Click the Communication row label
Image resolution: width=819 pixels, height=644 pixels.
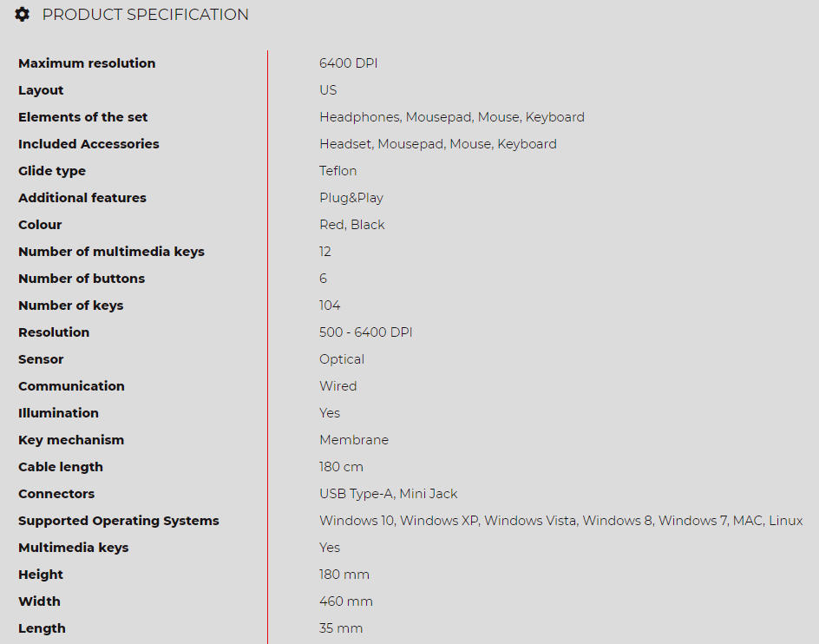[x=71, y=386]
